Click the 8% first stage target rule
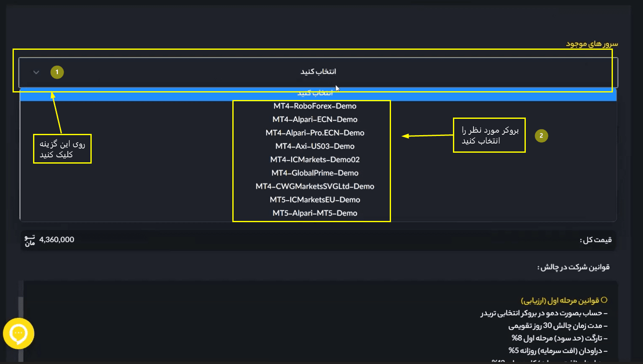Image resolution: width=643 pixels, height=364 pixels. tap(559, 338)
